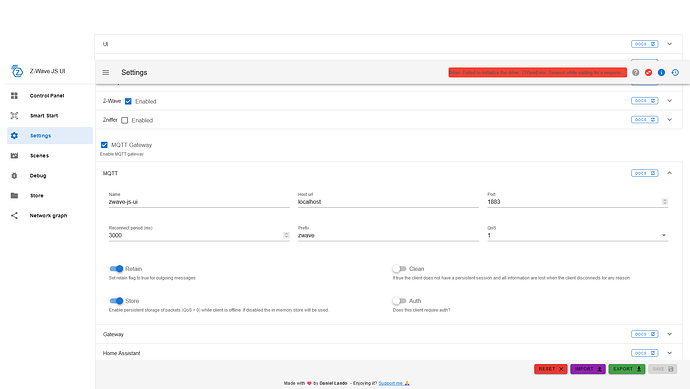Open the QoS dropdown

click(x=577, y=235)
